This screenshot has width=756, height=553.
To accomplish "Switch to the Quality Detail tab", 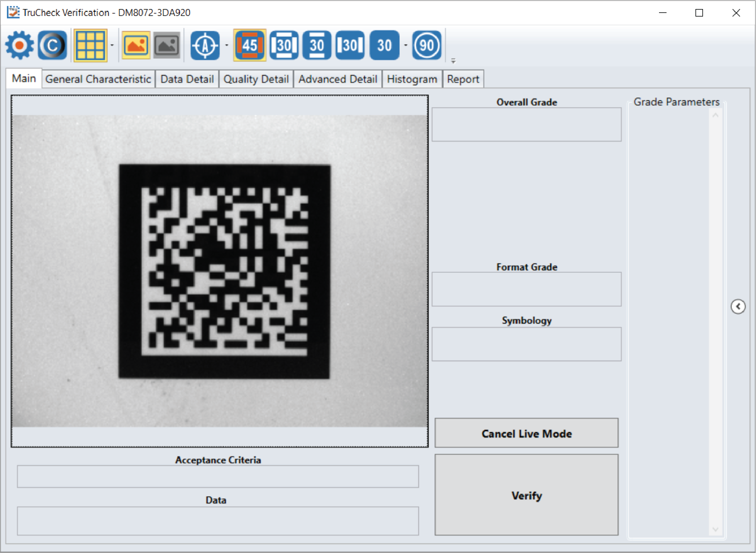I will (256, 79).
